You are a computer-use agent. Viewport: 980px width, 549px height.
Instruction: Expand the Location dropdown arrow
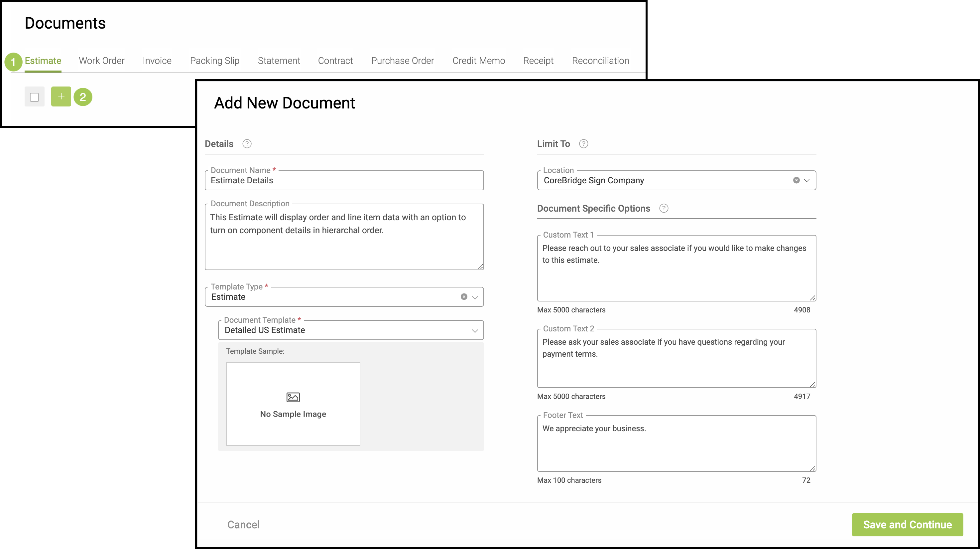pos(807,180)
